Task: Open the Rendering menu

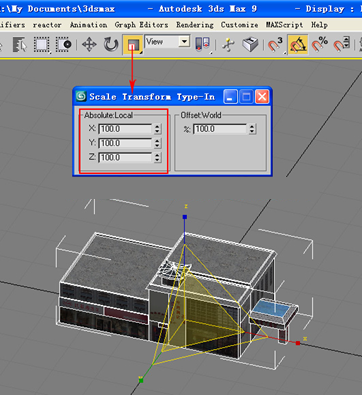Action: (x=195, y=25)
